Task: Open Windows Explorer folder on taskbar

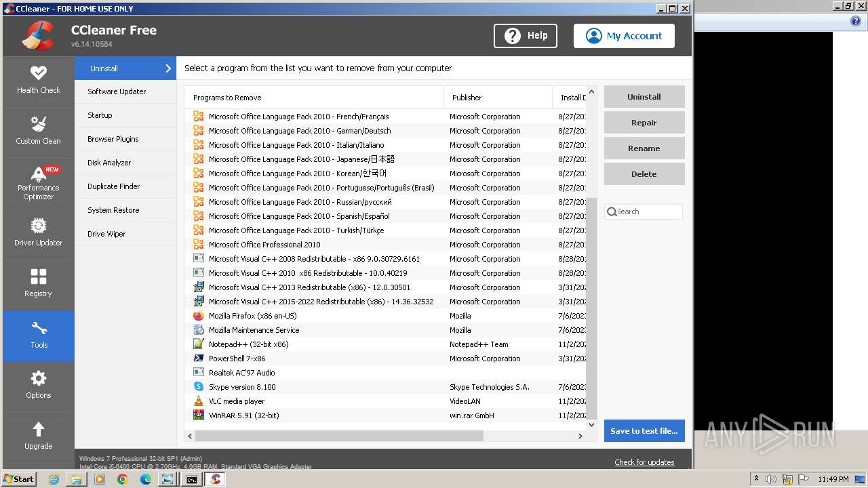Action: [77, 479]
